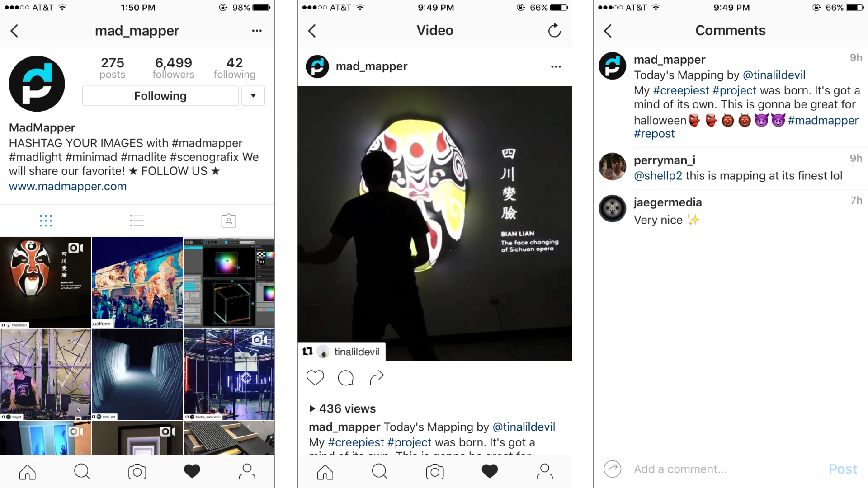Open Search tab on the profile screen
This screenshot has height=488, width=868.
[x=82, y=472]
